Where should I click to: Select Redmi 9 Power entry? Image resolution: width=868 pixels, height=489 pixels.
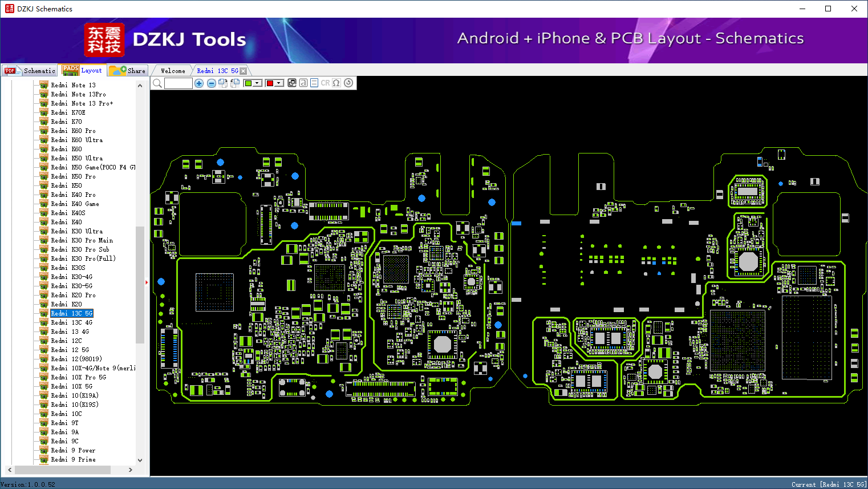pyautogui.click(x=73, y=450)
